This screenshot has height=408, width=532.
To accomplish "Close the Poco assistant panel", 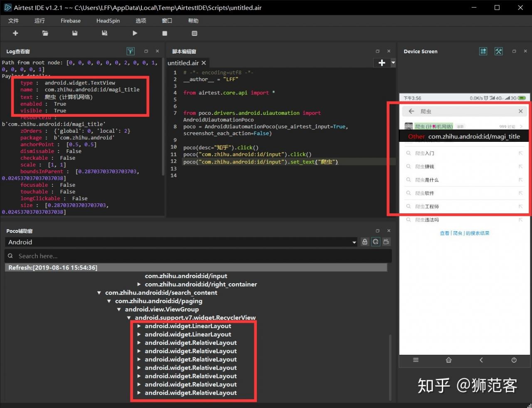I will (x=389, y=230).
